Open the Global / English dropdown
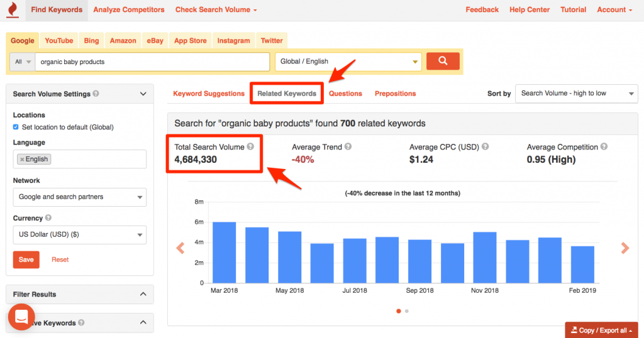The height and width of the screenshot is (338, 644). click(348, 62)
